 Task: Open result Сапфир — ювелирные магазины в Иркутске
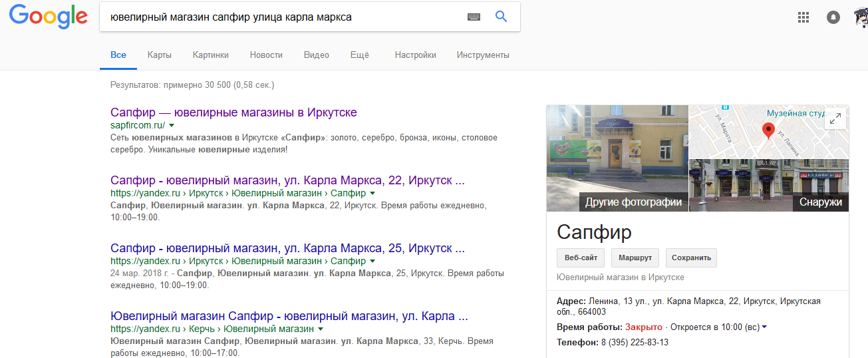[x=233, y=112]
